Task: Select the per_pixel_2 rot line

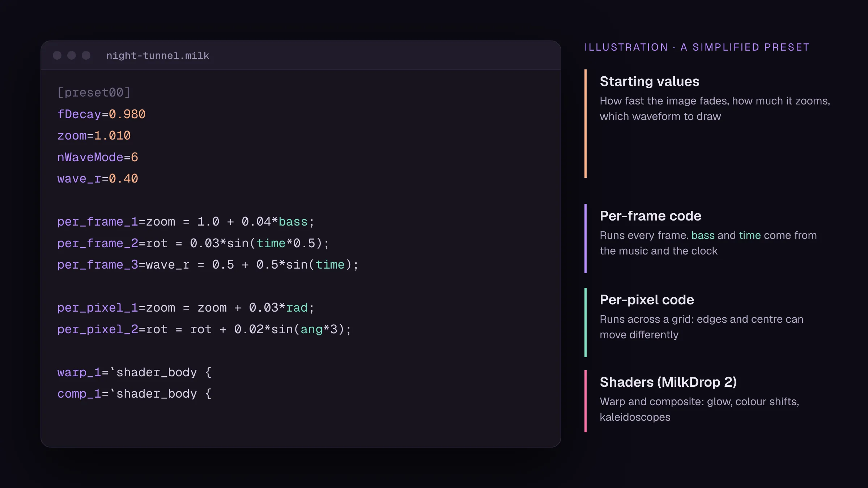Action: [204, 329]
